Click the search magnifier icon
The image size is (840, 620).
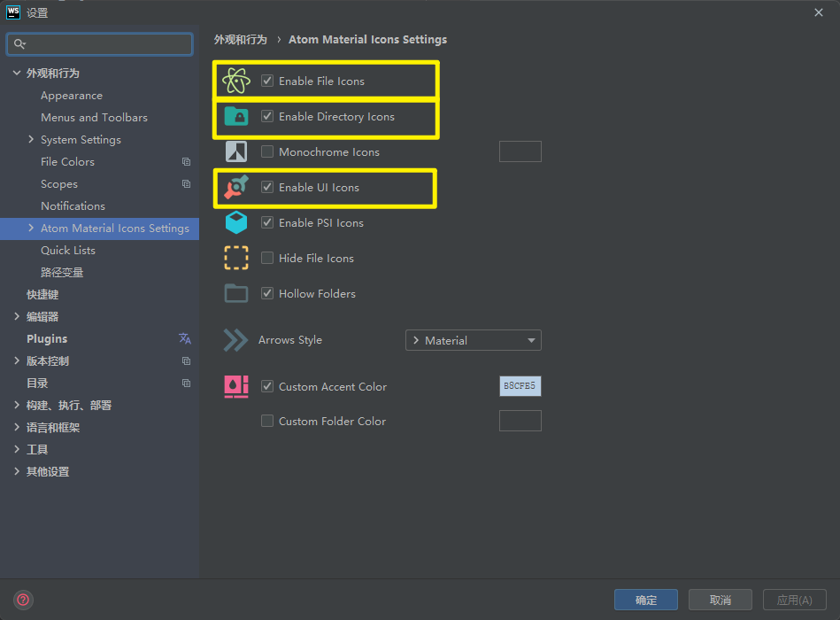19,44
